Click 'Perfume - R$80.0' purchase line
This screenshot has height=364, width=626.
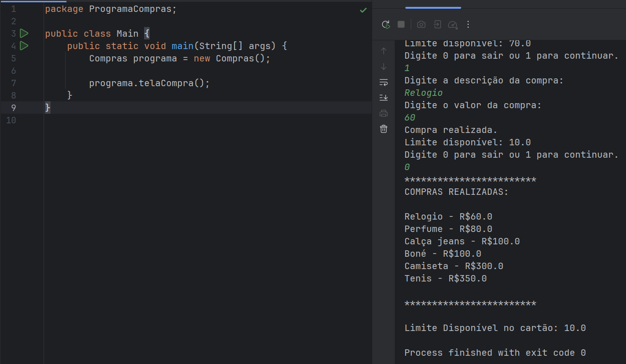[448, 229]
